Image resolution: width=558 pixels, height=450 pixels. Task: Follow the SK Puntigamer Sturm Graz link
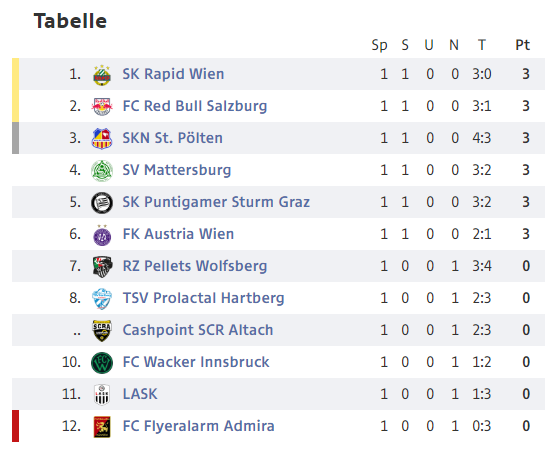(216, 202)
